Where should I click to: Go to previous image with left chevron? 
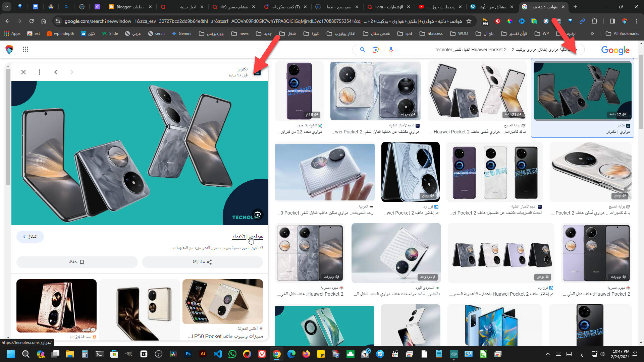click(56, 72)
